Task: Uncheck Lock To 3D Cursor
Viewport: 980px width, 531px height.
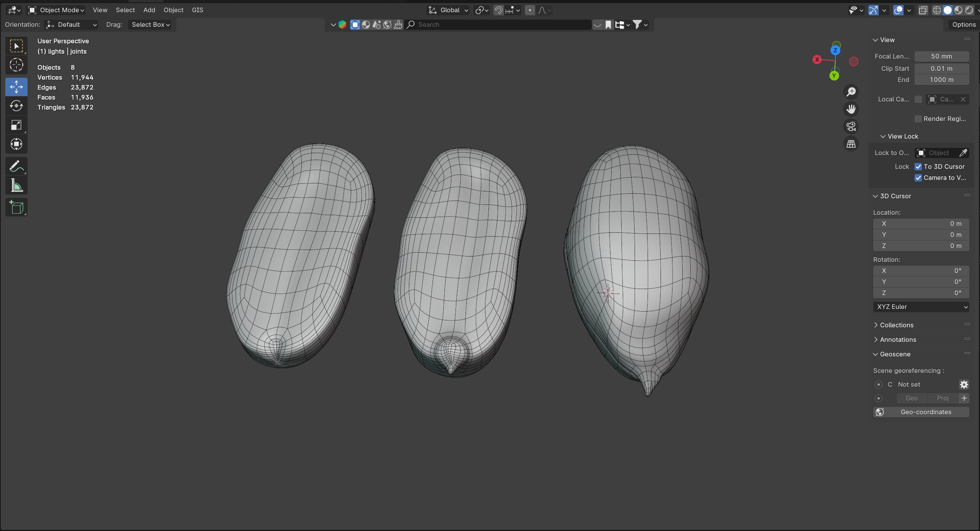Action: click(x=918, y=167)
